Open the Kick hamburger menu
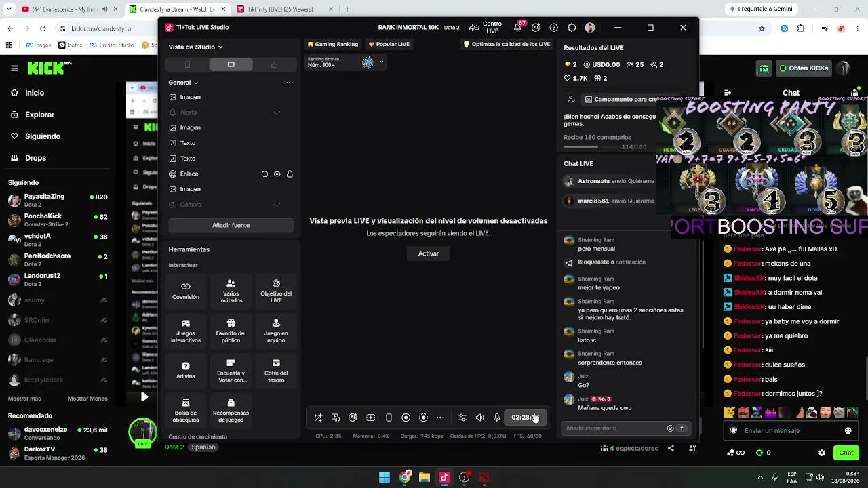 coord(14,68)
